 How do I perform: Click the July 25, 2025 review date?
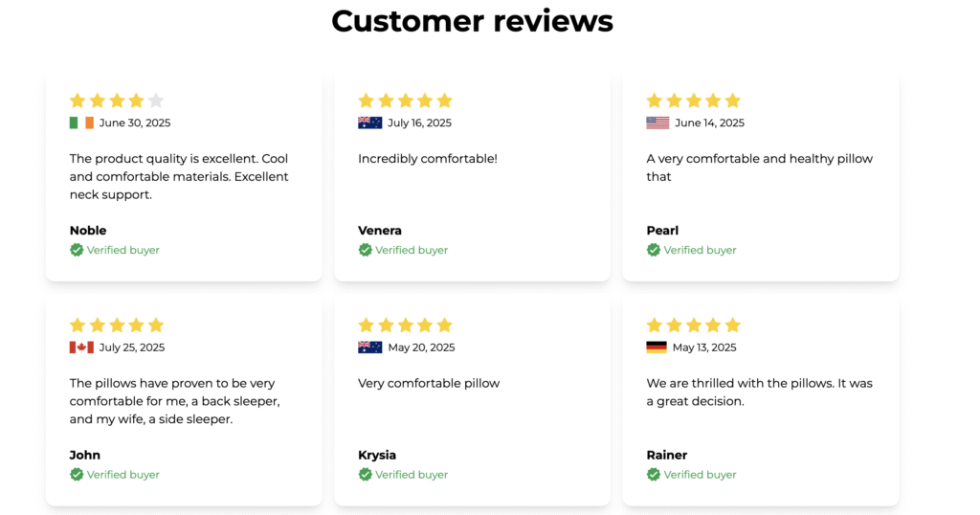click(x=132, y=347)
